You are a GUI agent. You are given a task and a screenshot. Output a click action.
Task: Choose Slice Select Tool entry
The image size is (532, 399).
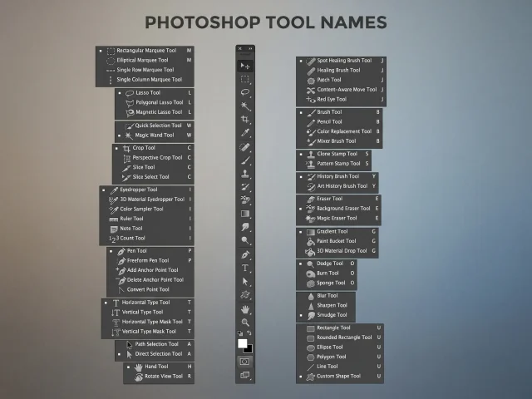[153, 177]
